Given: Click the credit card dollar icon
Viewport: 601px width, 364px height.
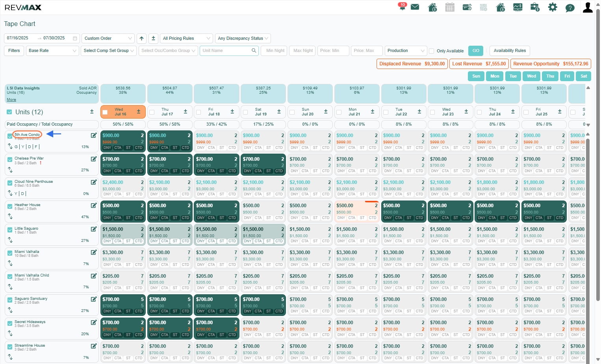Looking at the screenshot, I should pos(467,7).
